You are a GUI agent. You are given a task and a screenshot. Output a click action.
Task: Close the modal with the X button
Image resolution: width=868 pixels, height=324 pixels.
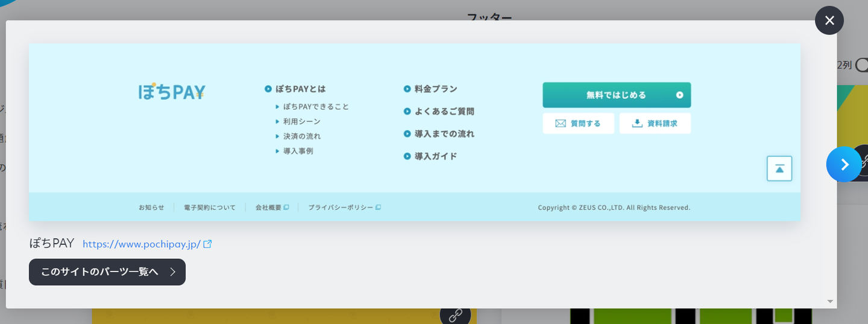click(829, 21)
